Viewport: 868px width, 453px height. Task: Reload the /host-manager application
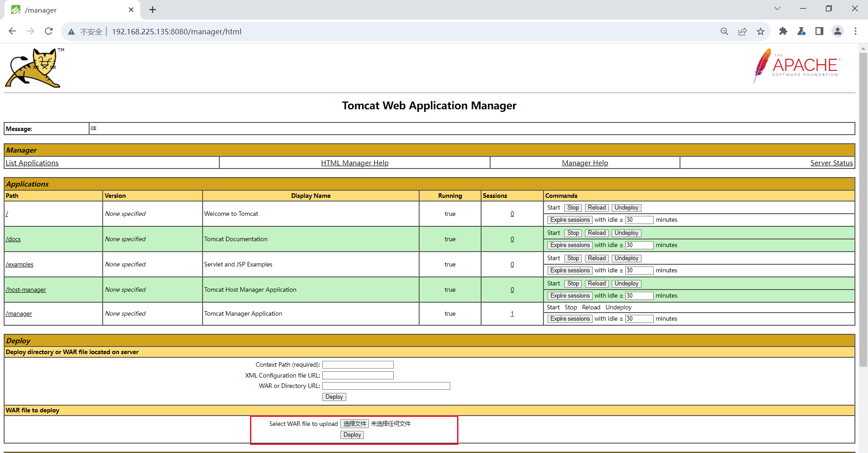[x=596, y=284]
